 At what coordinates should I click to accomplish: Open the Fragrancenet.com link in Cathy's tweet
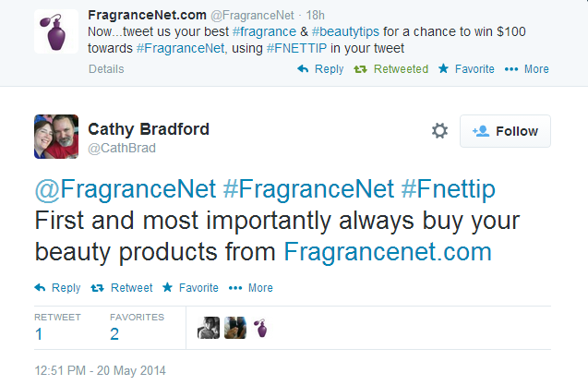pyautogui.click(x=388, y=251)
